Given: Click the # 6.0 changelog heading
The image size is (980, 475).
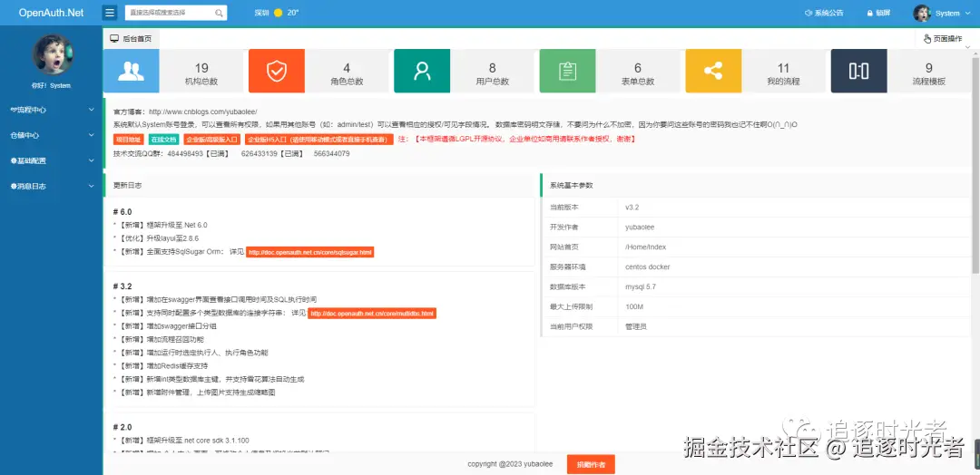Looking at the screenshot, I should point(122,211).
